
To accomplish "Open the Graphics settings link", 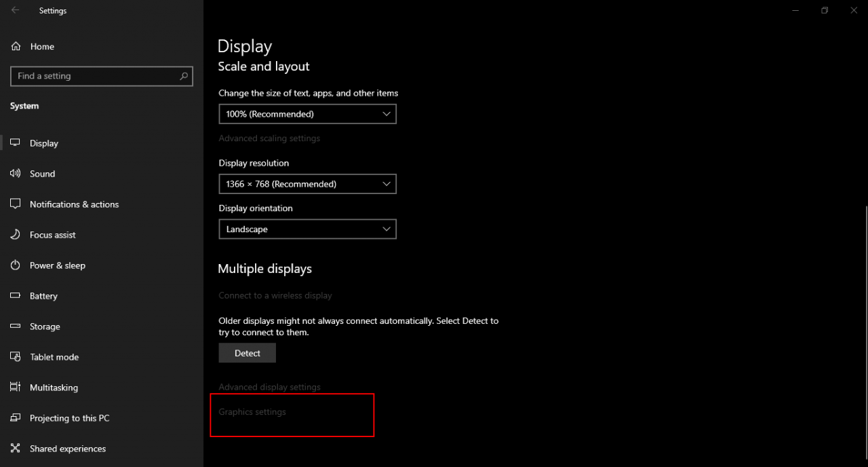I will coord(252,412).
